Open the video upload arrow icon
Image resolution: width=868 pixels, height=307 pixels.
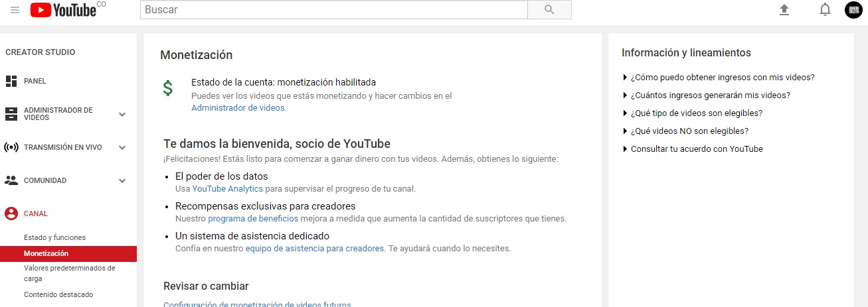click(784, 10)
